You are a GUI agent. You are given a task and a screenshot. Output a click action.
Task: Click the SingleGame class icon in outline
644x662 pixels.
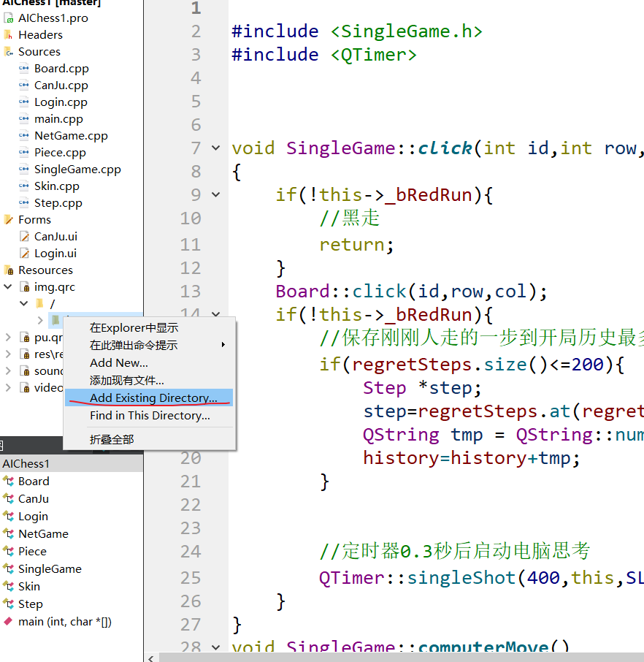[x=9, y=569]
